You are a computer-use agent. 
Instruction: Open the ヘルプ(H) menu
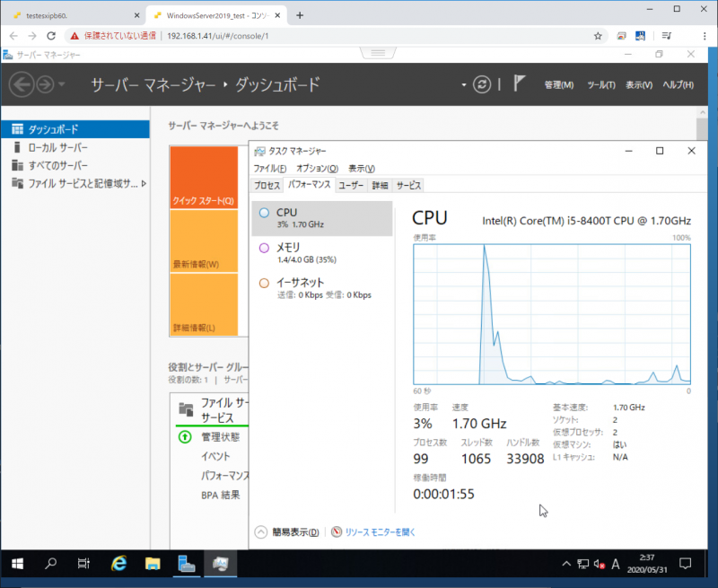[679, 85]
